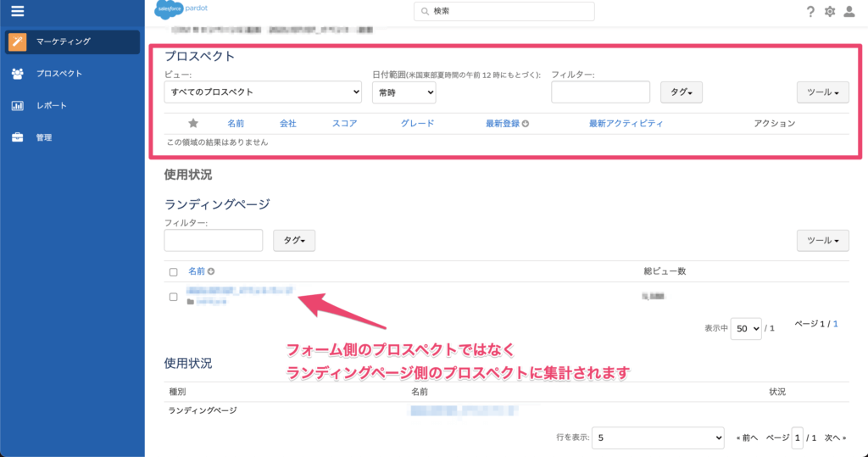Click the この領域の結果はありません message
This screenshot has width=868, height=457.
[218, 142]
